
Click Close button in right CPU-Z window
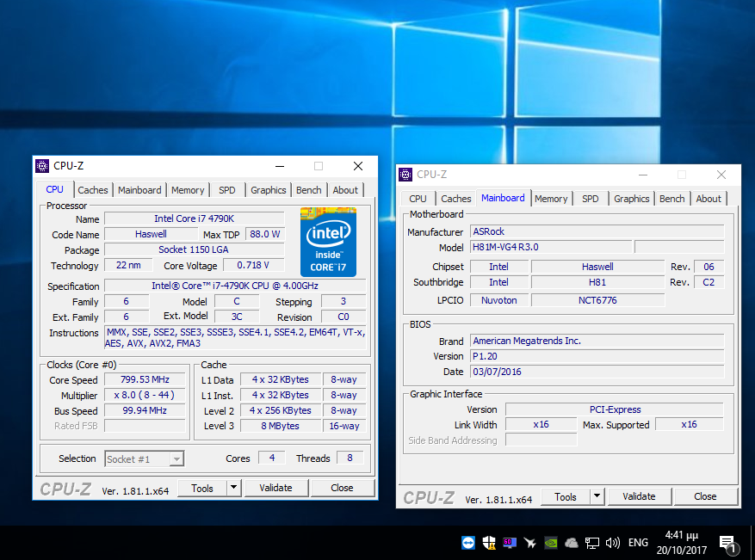[705, 496]
